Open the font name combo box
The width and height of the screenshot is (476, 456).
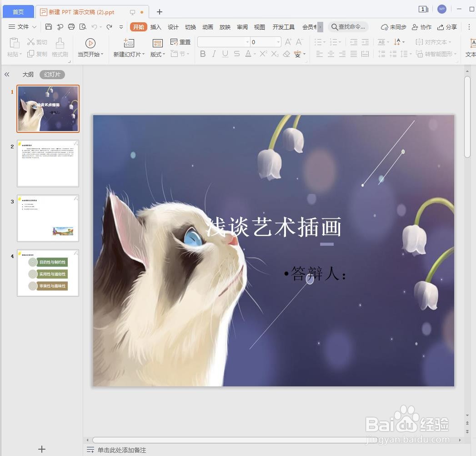tap(224, 42)
